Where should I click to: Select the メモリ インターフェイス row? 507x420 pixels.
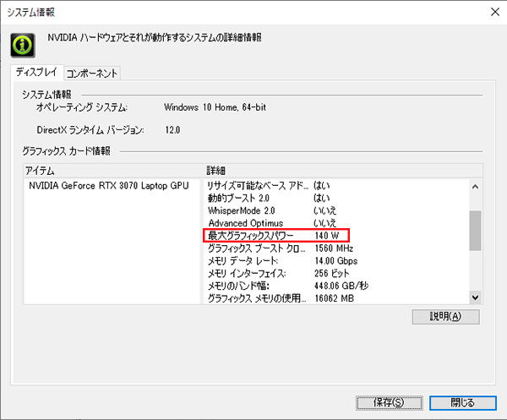pos(279,274)
